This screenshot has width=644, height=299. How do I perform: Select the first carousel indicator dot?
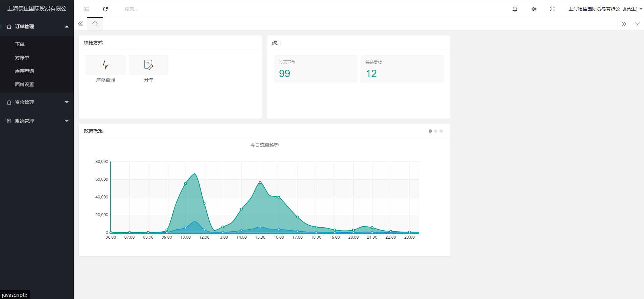pos(430,131)
